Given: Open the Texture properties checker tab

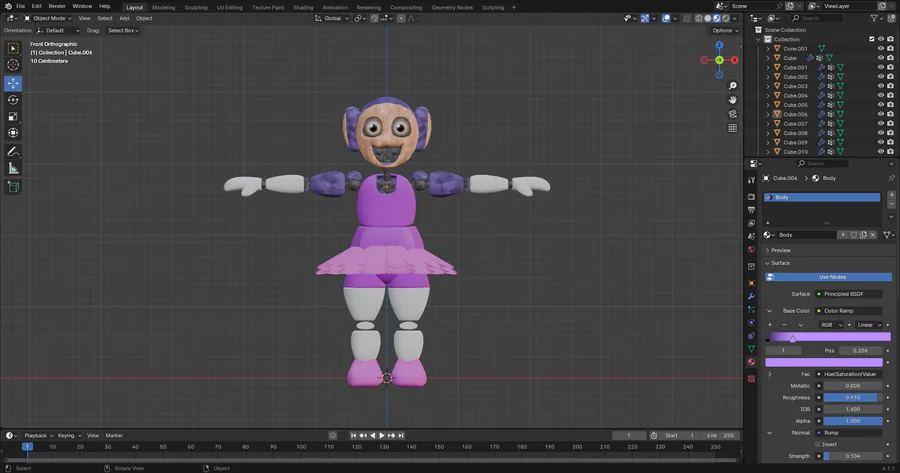Looking at the screenshot, I should click(751, 379).
